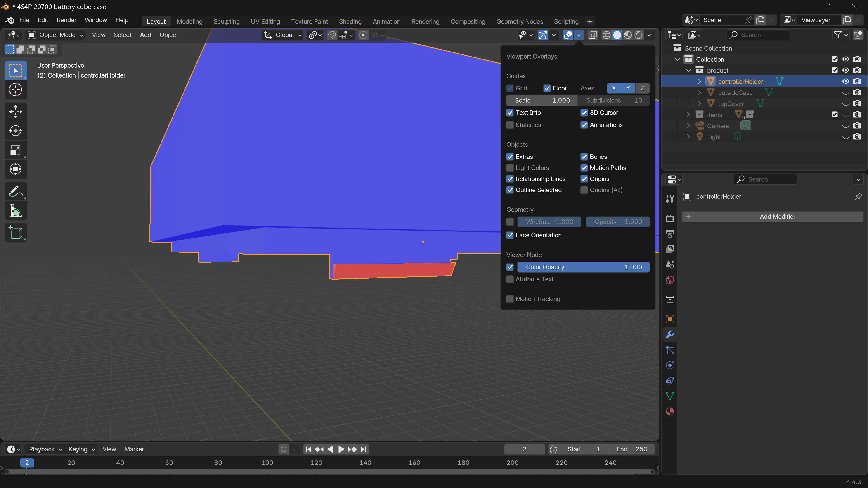Open the Render menu

(x=66, y=20)
